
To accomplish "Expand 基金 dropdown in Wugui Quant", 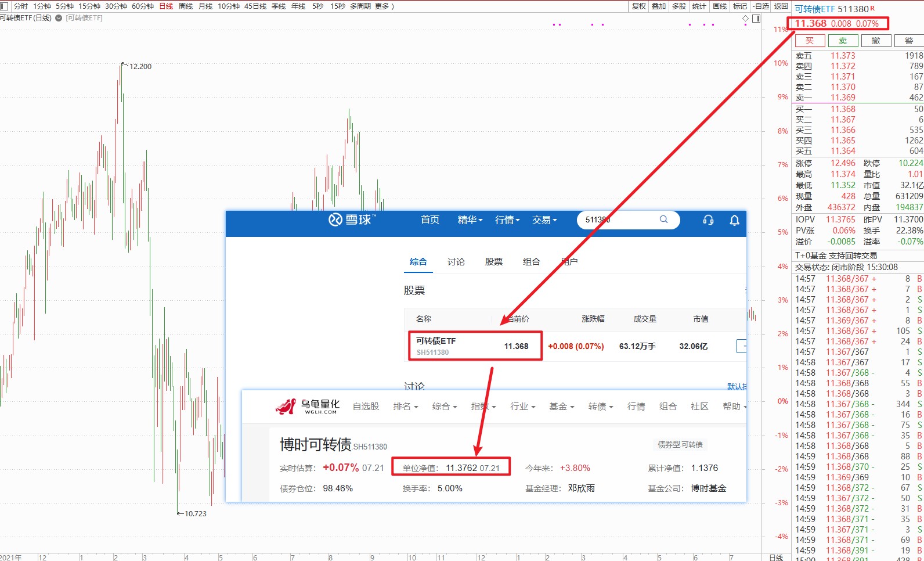I will coord(562,407).
